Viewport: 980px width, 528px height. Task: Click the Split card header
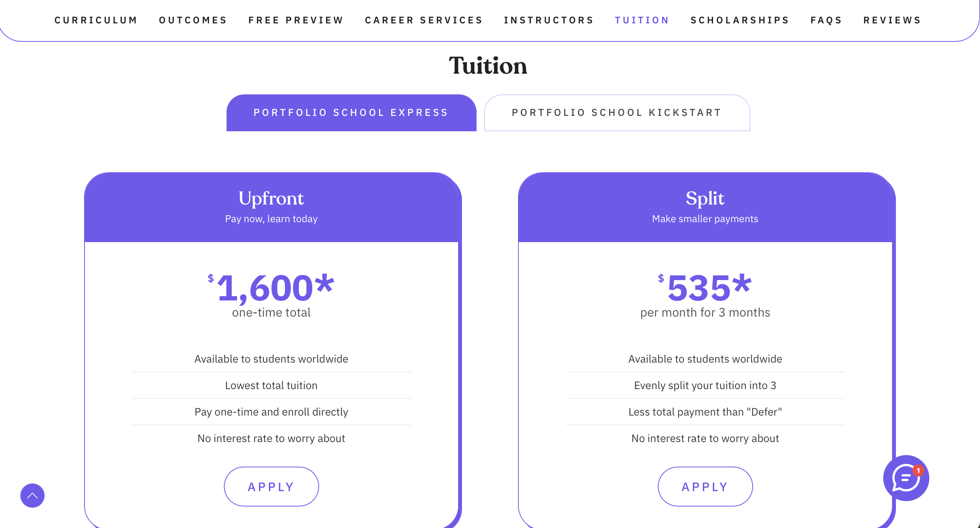(x=705, y=207)
